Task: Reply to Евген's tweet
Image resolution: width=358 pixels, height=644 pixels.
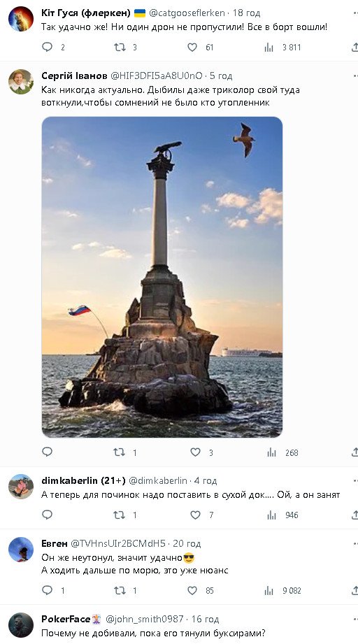Action: click(x=48, y=590)
